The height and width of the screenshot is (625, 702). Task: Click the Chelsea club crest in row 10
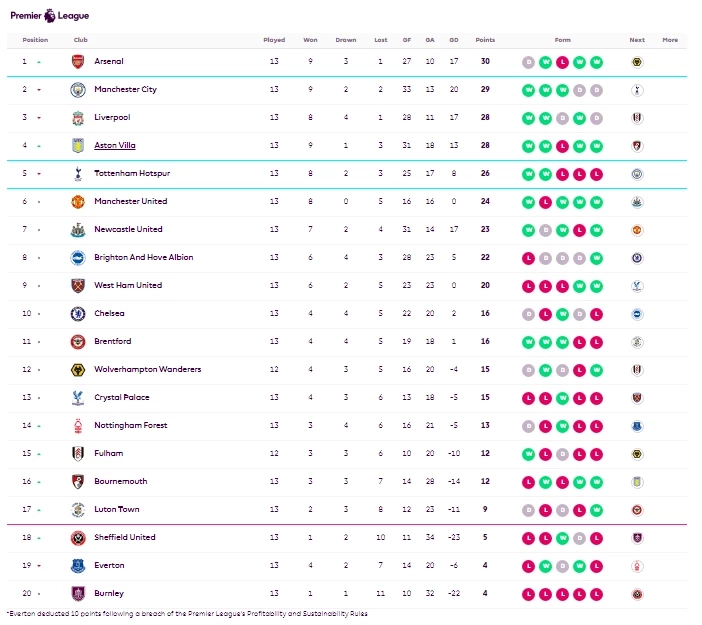78,314
